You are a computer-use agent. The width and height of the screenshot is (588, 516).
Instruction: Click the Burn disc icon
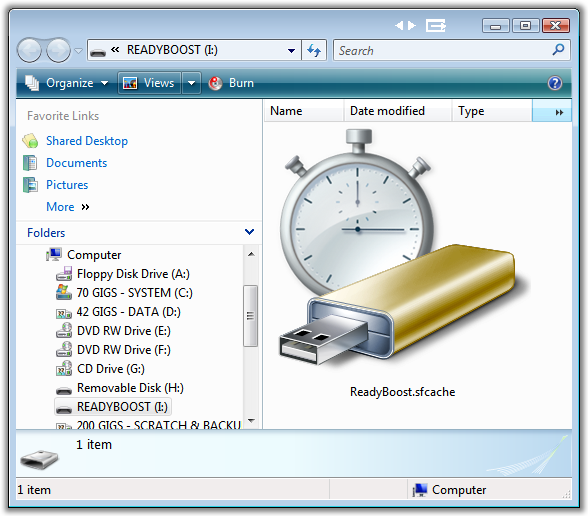coord(215,83)
